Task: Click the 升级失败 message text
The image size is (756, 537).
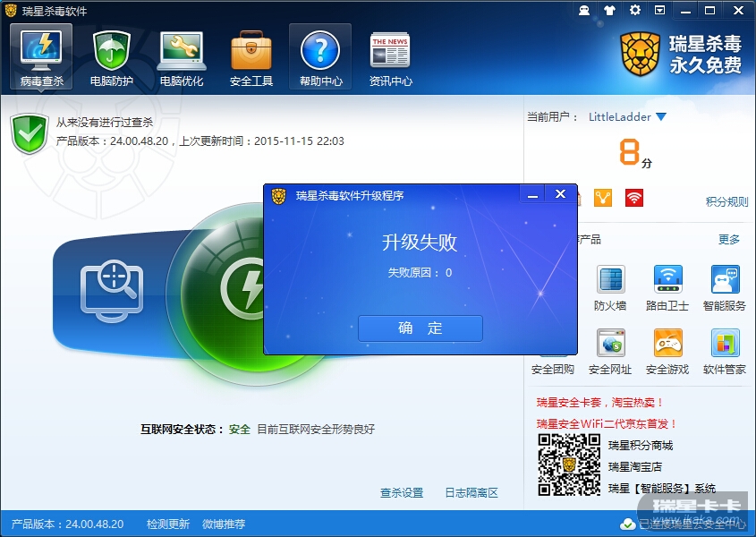Action: tap(420, 243)
